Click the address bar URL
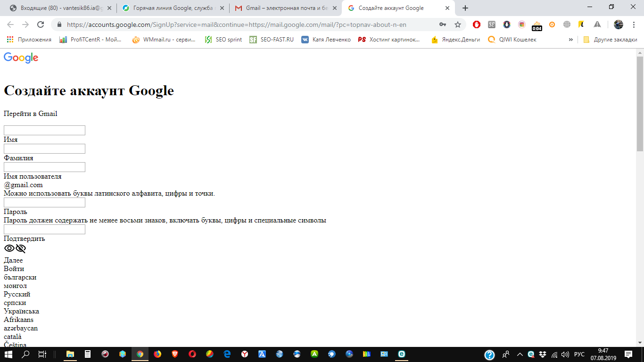This screenshot has width=644, height=362. [x=237, y=25]
